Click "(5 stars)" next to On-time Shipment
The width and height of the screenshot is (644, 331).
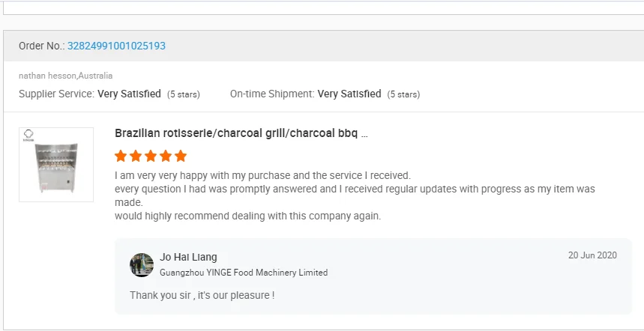(403, 94)
